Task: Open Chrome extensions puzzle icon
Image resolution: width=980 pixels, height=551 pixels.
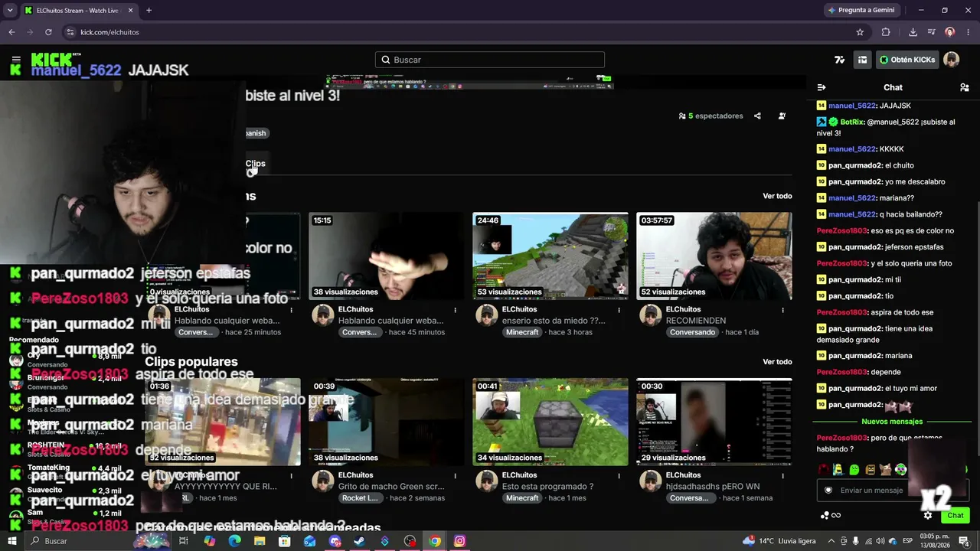Action: pyautogui.click(x=886, y=32)
